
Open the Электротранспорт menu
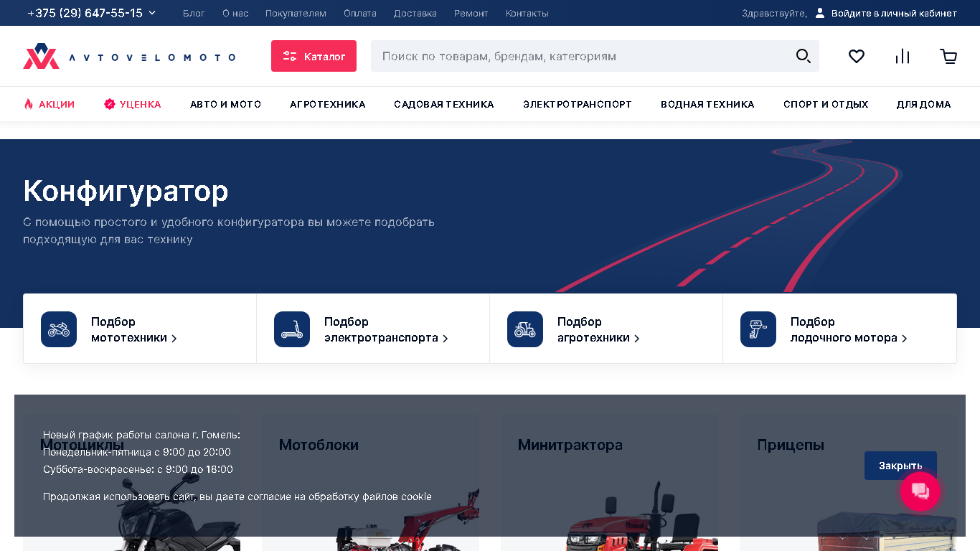tap(578, 104)
